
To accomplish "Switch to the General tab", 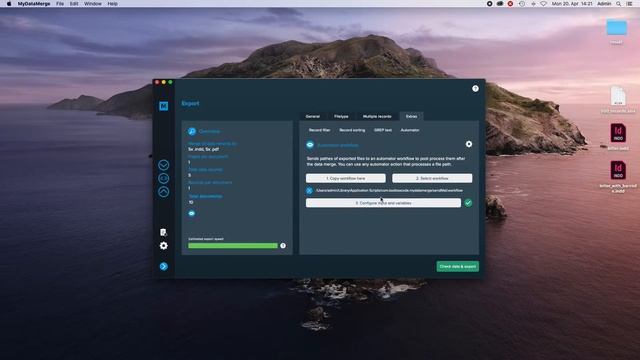I will [313, 116].
